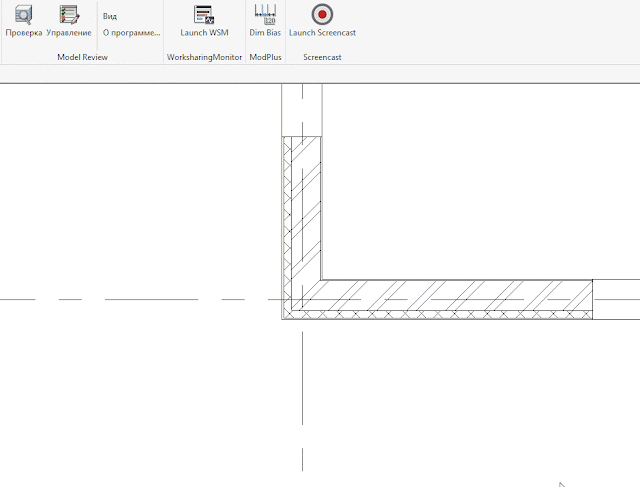The image size is (640, 487).
Task: Click the Screencast panel label
Action: pos(322,57)
